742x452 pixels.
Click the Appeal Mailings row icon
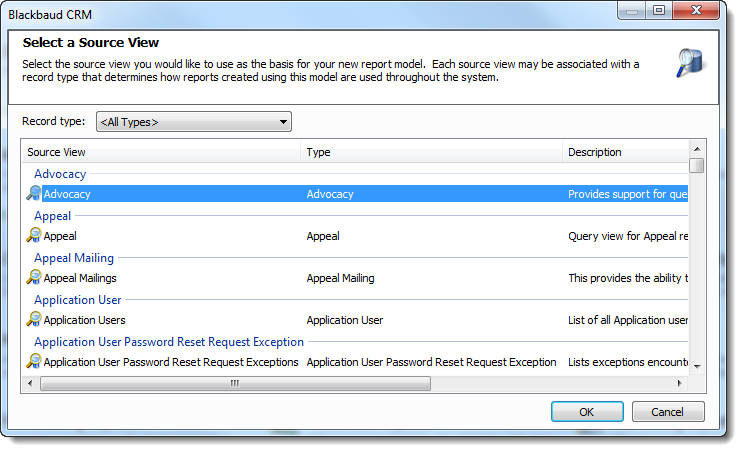(x=34, y=277)
